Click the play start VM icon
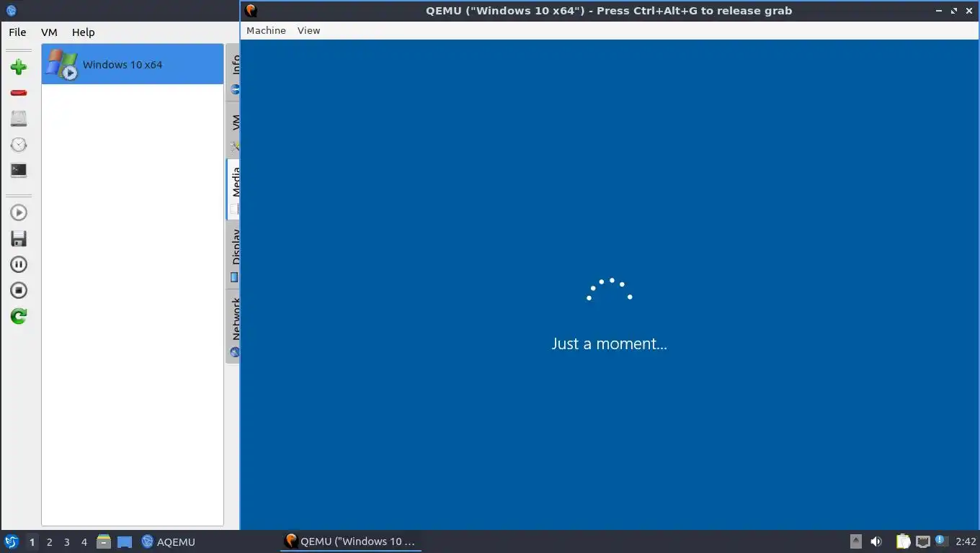Screen dimensions: 980x553 click(x=19, y=212)
